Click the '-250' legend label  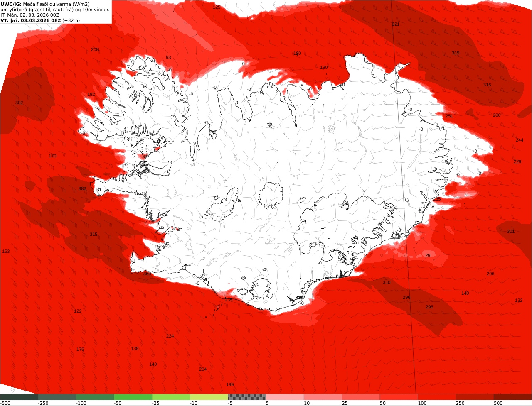(x=43, y=403)
